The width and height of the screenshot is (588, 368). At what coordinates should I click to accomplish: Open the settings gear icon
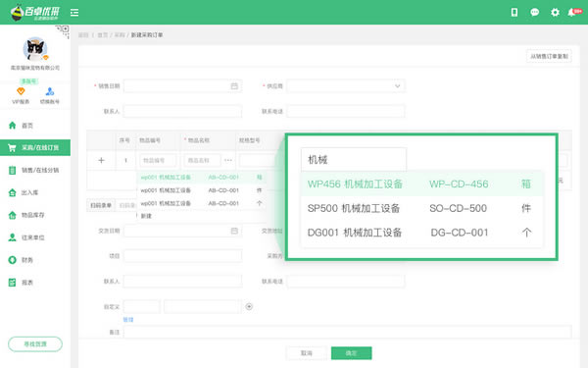point(555,13)
